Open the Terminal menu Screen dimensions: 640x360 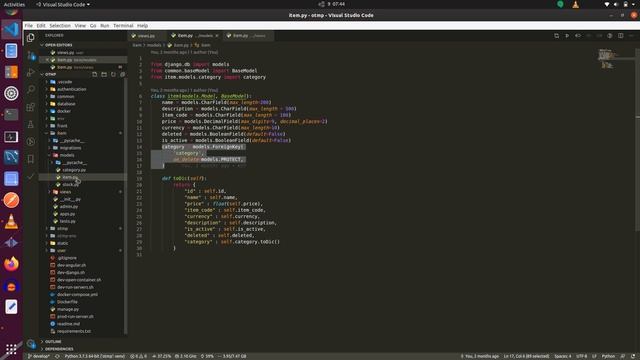point(123,26)
